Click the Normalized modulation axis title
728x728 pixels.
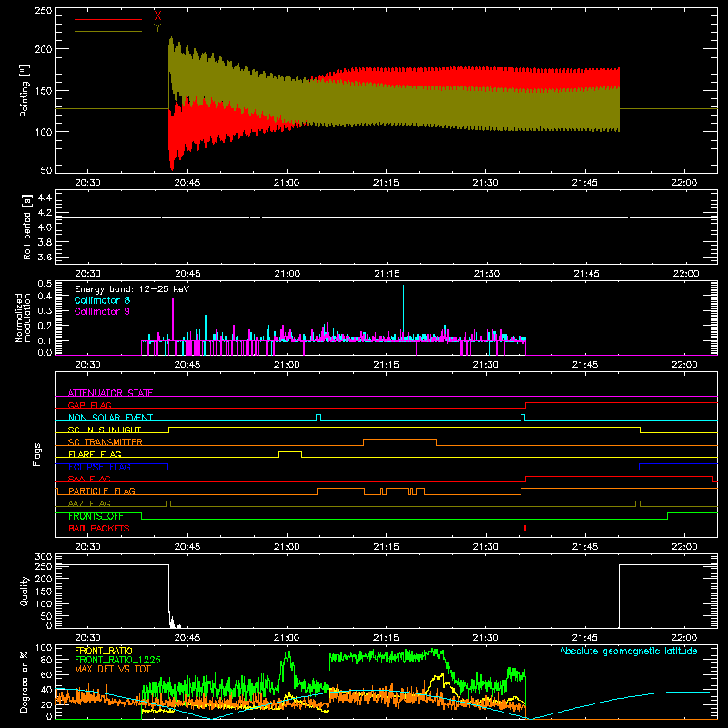point(23,318)
